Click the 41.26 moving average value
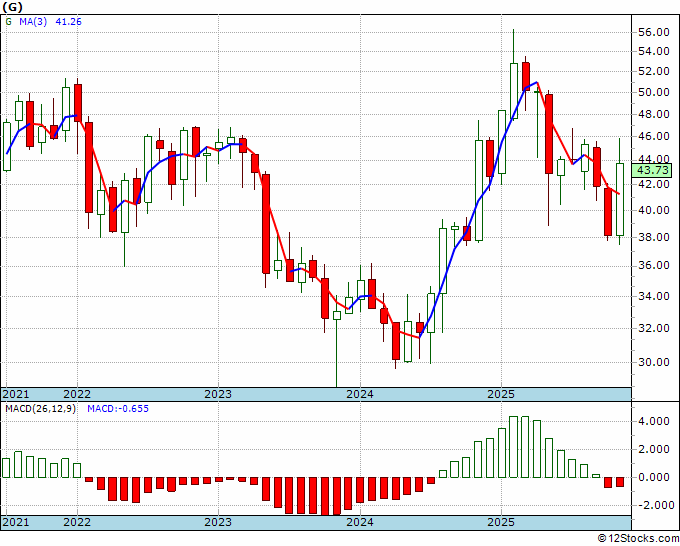 coord(69,22)
